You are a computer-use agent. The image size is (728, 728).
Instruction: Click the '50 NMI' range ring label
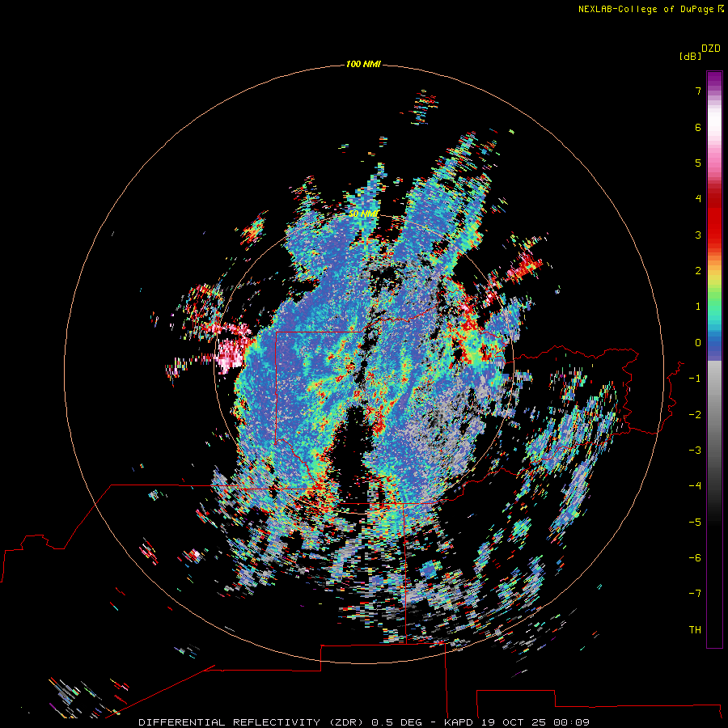(x=363, y=214)
